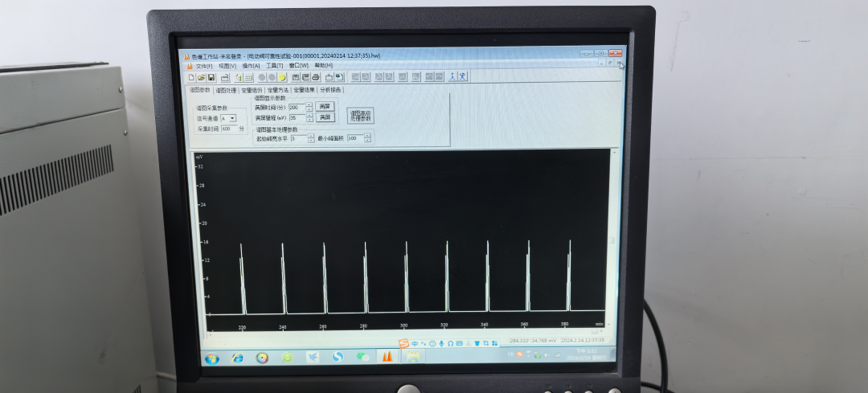Switch to the 定量结果 tab
Screen dimensions: 868x393
[304, 90]
